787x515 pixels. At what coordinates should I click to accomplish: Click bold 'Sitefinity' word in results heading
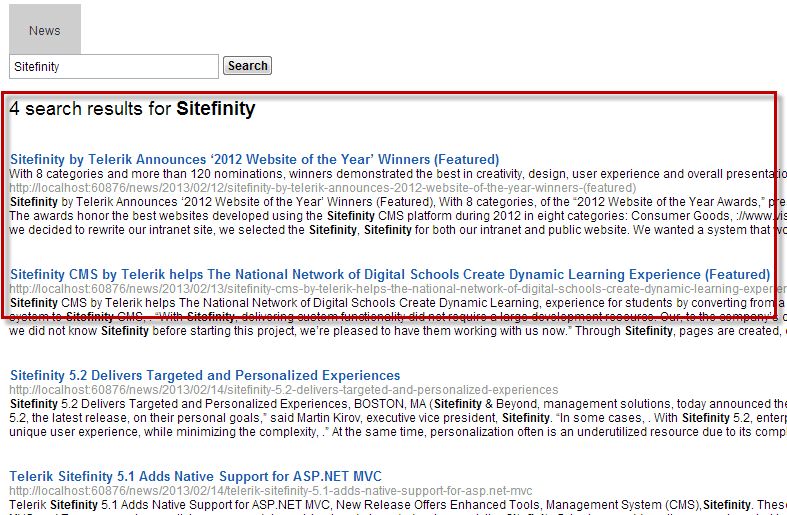(x=216, y=109)
